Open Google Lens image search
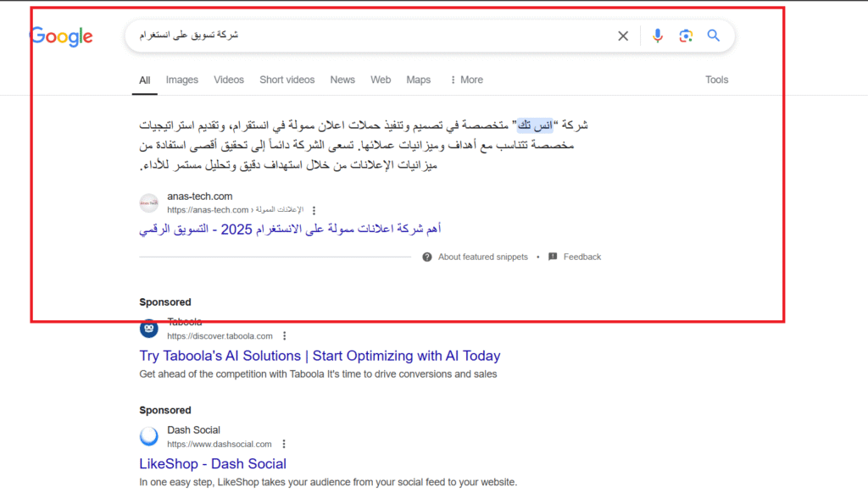Viewport: 868px width, 498px height. coord(685,36)
